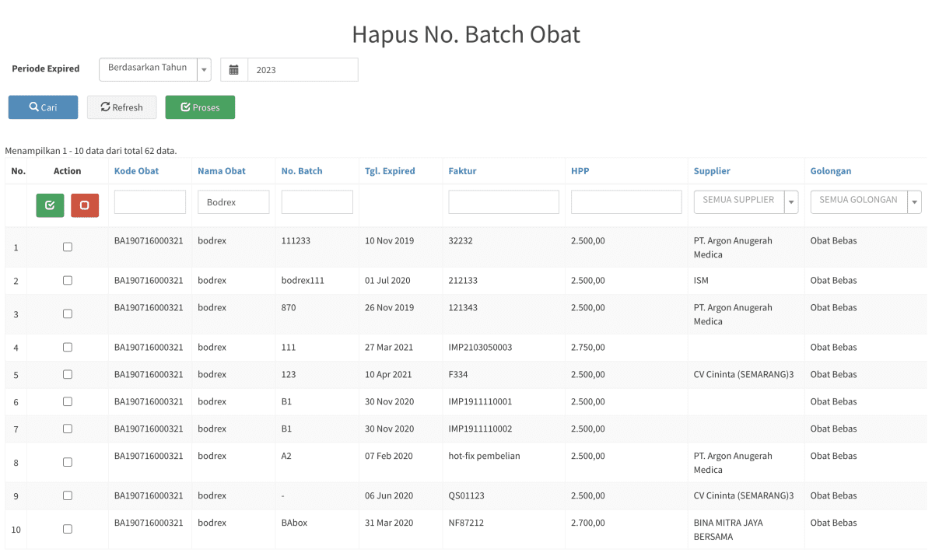Viewport: 932px width, 560px height.
Task: Click the green Proses button
Action: click(x=200, y=107)
